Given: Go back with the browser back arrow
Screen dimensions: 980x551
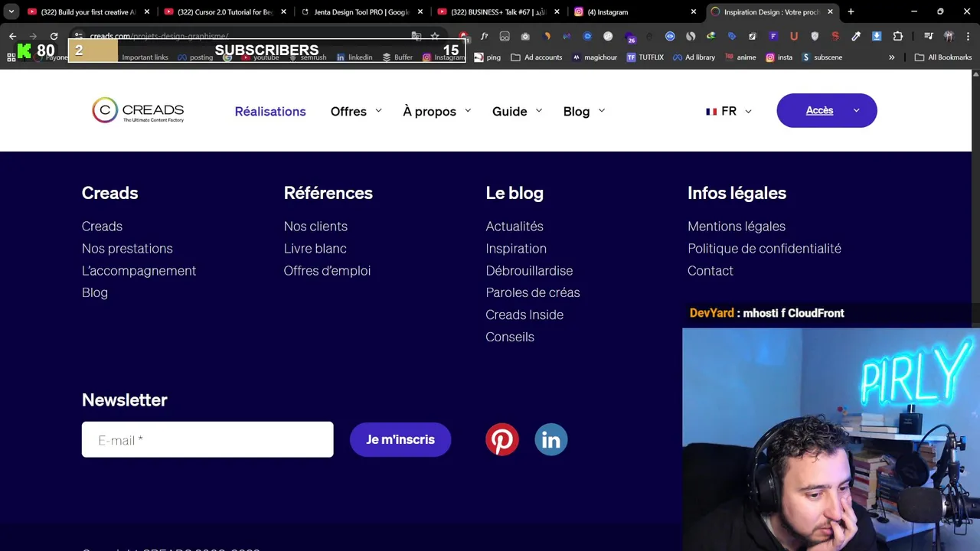Looking at the screenshot, I should pos(12,36).
